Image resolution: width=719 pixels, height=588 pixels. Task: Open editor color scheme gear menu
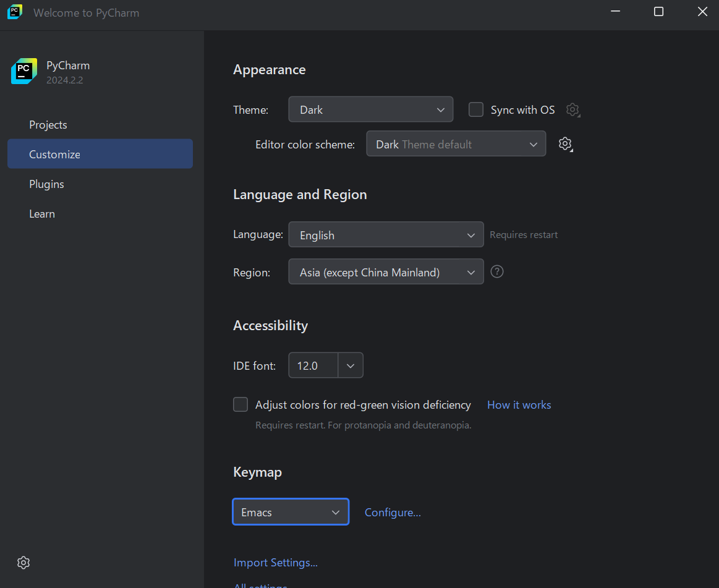pyautogui.click(x=566, y=145)
